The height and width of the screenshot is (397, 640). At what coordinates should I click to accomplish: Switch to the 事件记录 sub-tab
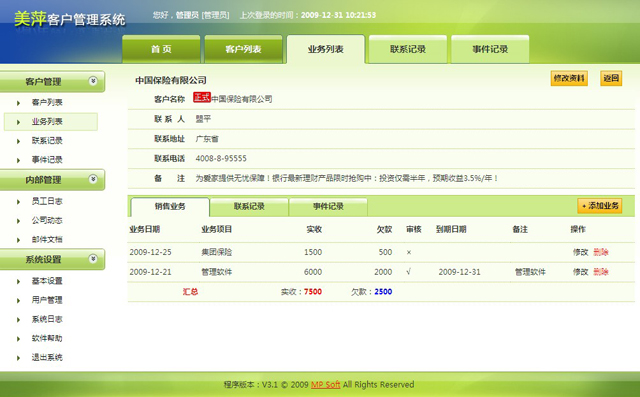[x=328, y=206]
